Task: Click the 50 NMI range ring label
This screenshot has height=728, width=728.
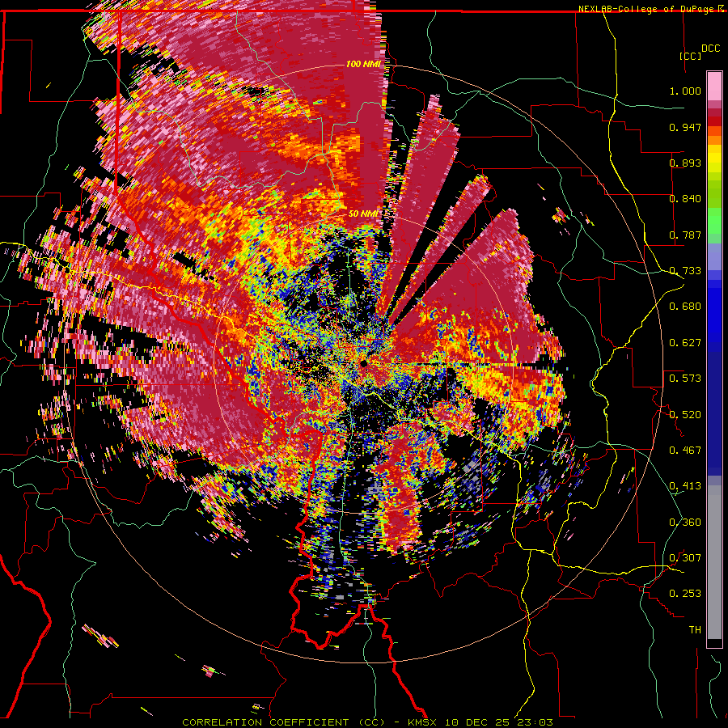Action: pos(363,214)
